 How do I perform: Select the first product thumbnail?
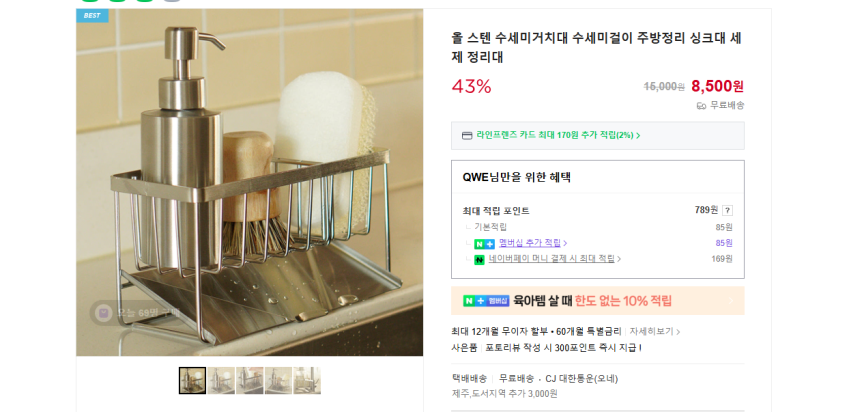pos(192,381)
